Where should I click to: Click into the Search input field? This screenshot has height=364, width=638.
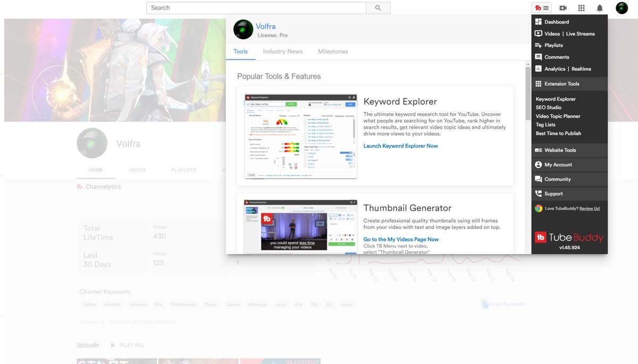pos(256,8)
